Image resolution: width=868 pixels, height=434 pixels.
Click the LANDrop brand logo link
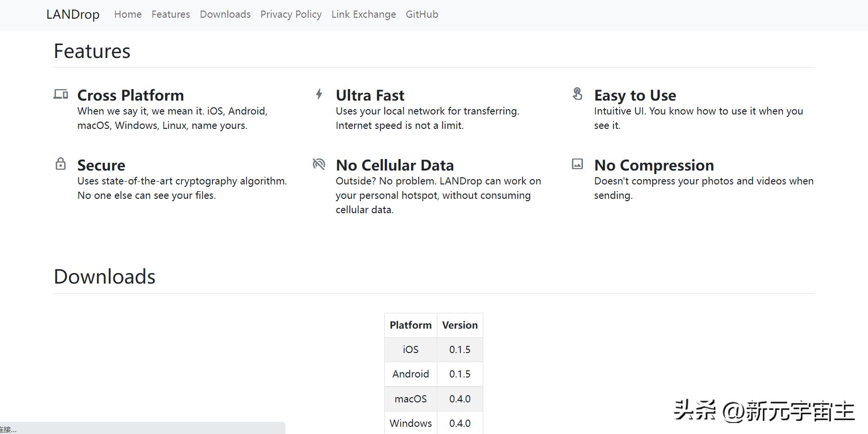73,14
